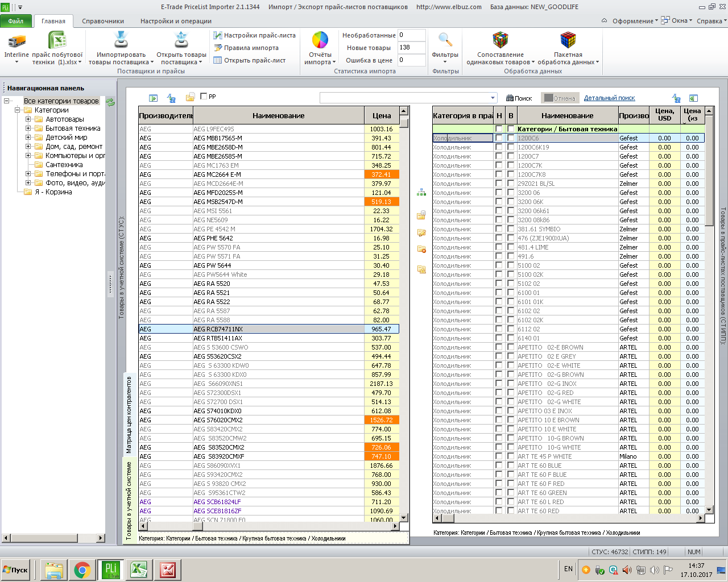Tick the B checkbox for row 481.4 LIME
This screenshot has height=582, width=728.
(x=511, y=247)
